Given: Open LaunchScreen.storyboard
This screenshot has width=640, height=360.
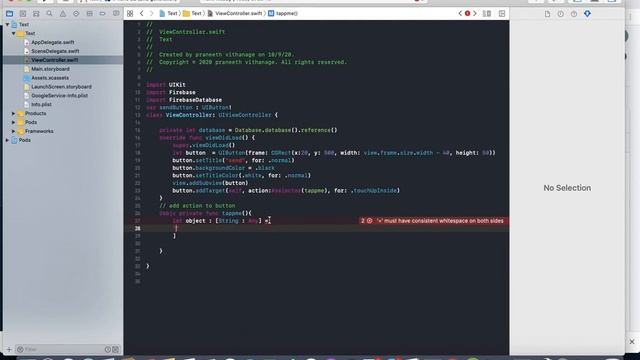Looking at the screenshot, I should point(61,87).
